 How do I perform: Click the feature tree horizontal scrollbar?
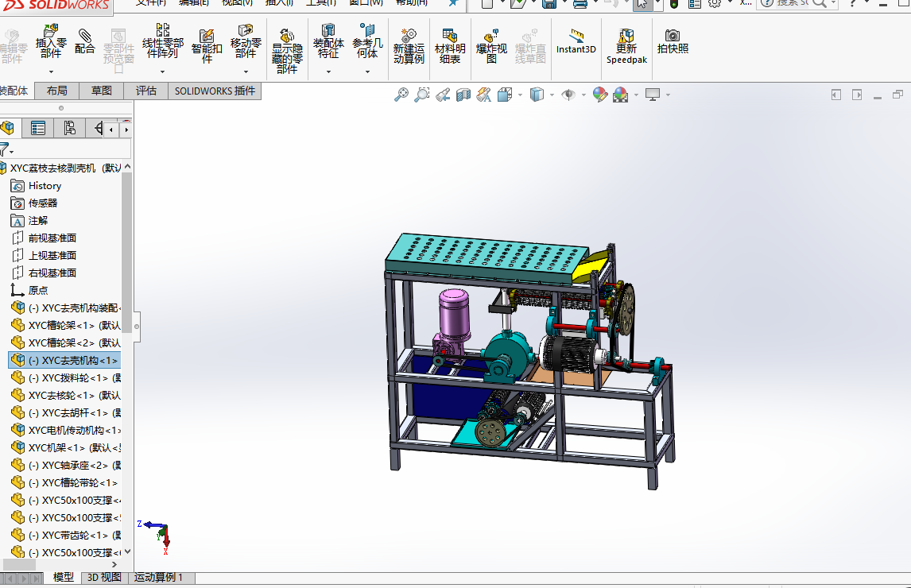[19, 564]
